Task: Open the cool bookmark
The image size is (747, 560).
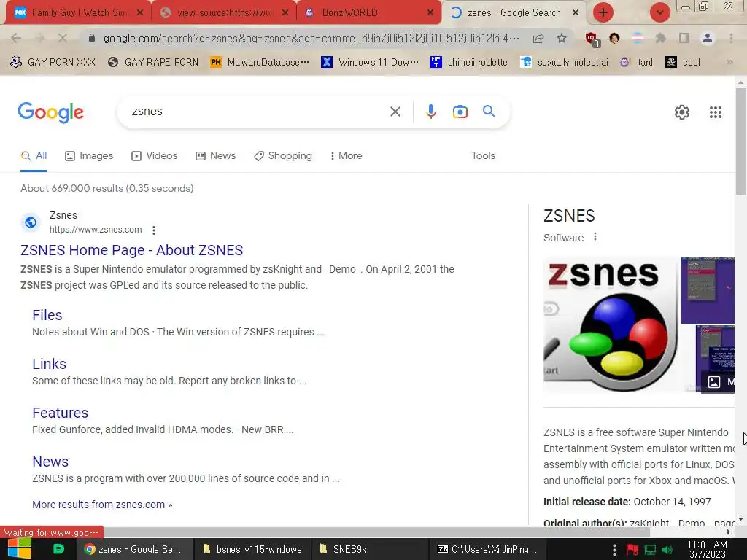Action: point(683,62)
